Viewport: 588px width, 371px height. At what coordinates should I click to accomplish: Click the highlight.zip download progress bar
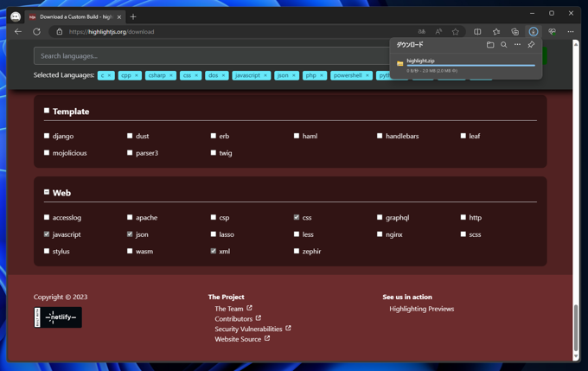coord(470,66)
